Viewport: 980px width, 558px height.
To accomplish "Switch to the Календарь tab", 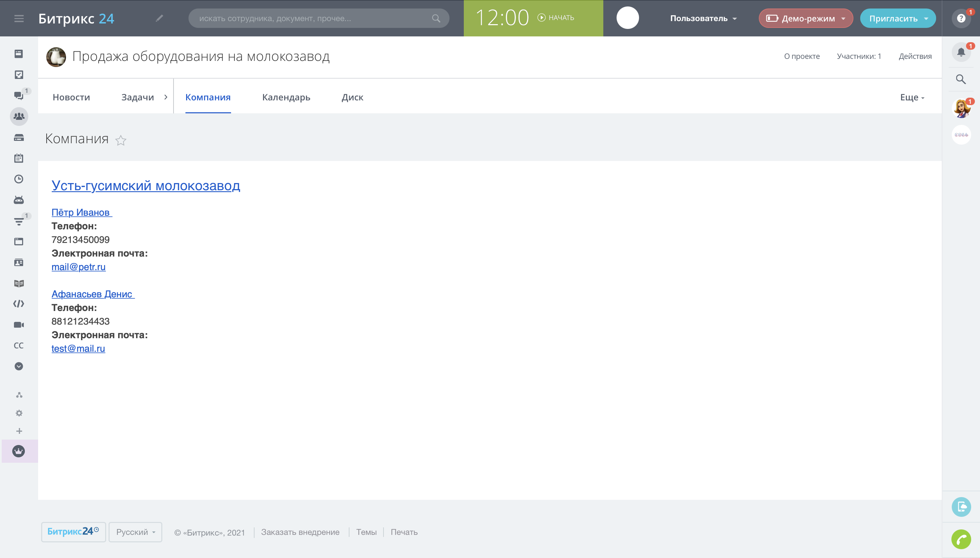I will coord(286,97).
